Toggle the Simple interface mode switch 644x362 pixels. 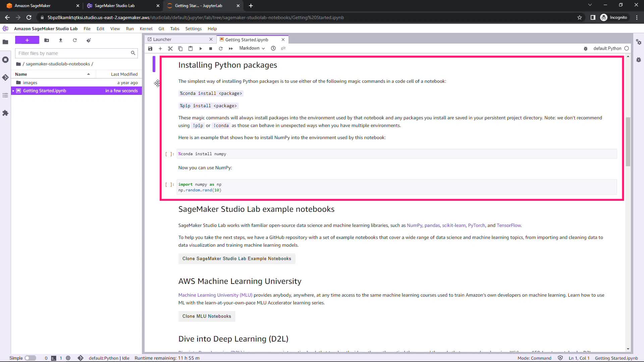click(30, 358)
